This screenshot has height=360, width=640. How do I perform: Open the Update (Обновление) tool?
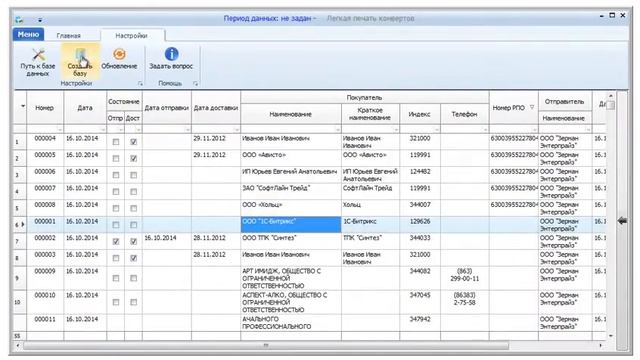point(119,59)
